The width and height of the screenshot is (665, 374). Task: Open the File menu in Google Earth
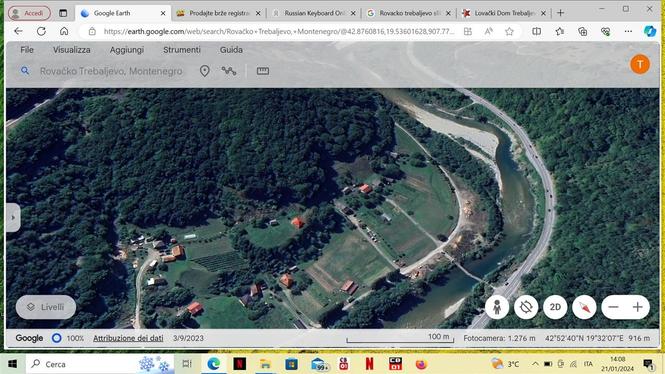coord(27,50)
